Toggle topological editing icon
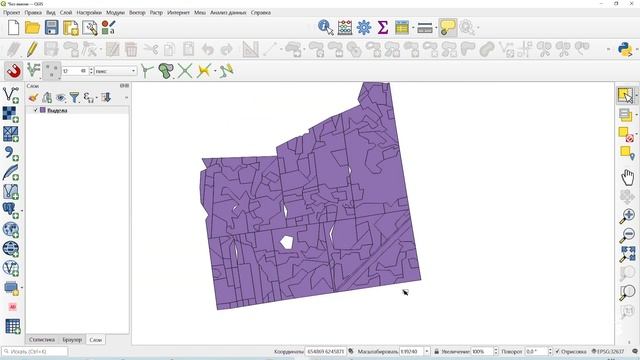Screen dimensions: 640x360 pyautogui.click(x=147, y=71)
